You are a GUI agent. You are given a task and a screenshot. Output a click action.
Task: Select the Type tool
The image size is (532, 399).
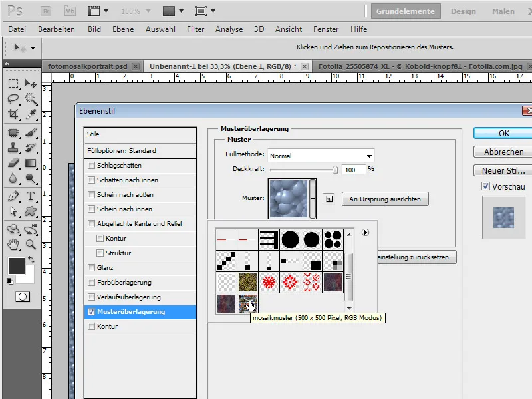tap(31, 196)
